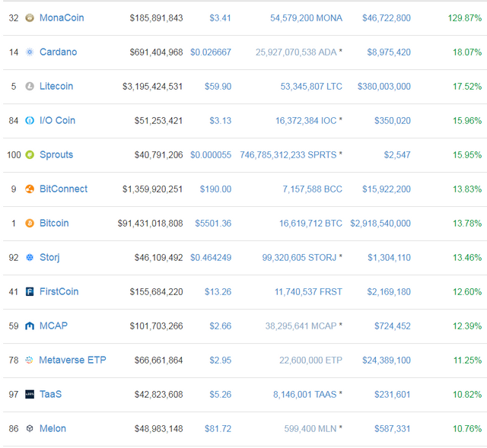Click supply 54,579,200 MONA
The width and height of the screenshot is (487, 448).
pos(306,18)
